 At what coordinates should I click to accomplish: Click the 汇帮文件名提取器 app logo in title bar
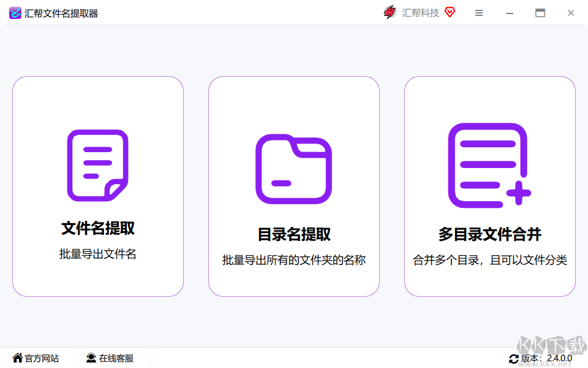[15, 12]
